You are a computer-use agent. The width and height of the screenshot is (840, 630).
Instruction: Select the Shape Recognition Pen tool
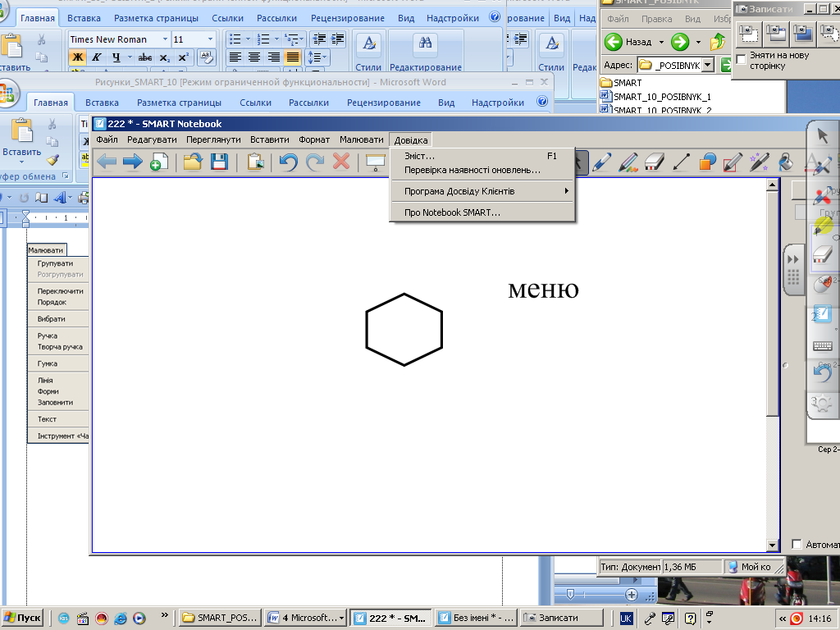tap(733, 162)
